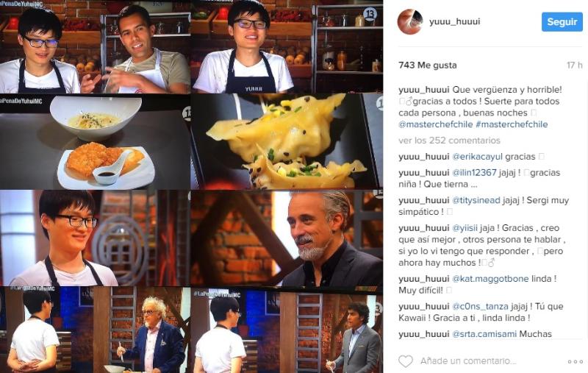Expand 'ver los 252 comentarios'
The height and width of the screenshot is (373, 588).
(449, 141)
